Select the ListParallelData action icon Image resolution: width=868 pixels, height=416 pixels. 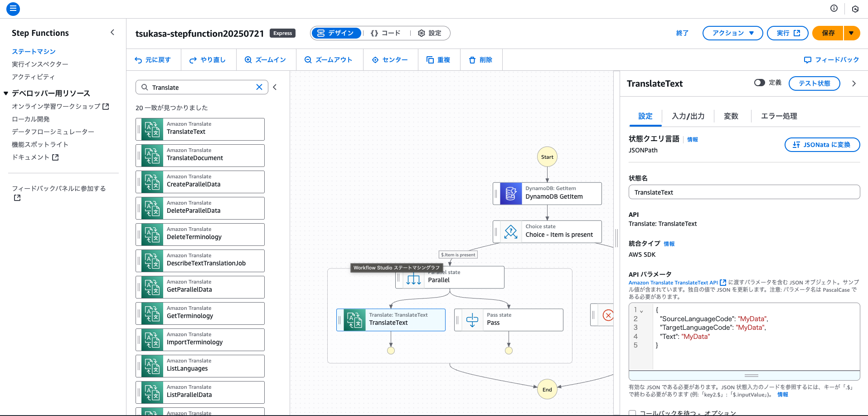(152, 392)
